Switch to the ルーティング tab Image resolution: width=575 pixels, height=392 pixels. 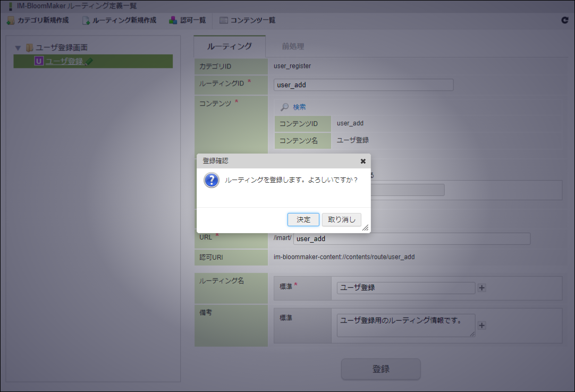[230, 46]
